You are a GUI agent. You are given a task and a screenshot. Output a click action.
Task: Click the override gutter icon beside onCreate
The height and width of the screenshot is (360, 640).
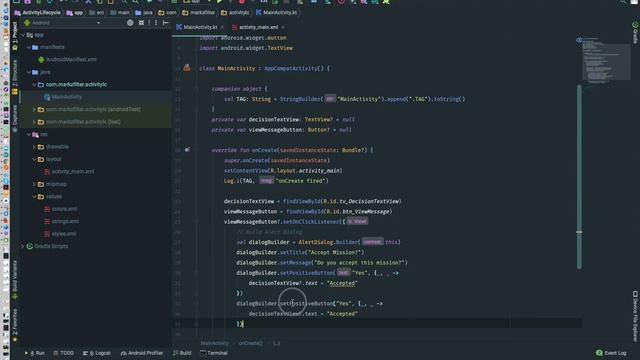pyautogui.click(x=187, y=150)
